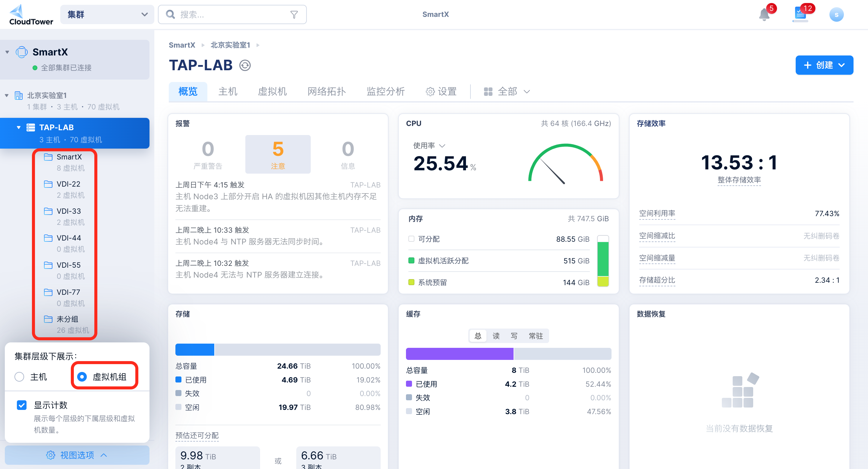
Task: Click the 搜索 input field
Action: [232, 14]
